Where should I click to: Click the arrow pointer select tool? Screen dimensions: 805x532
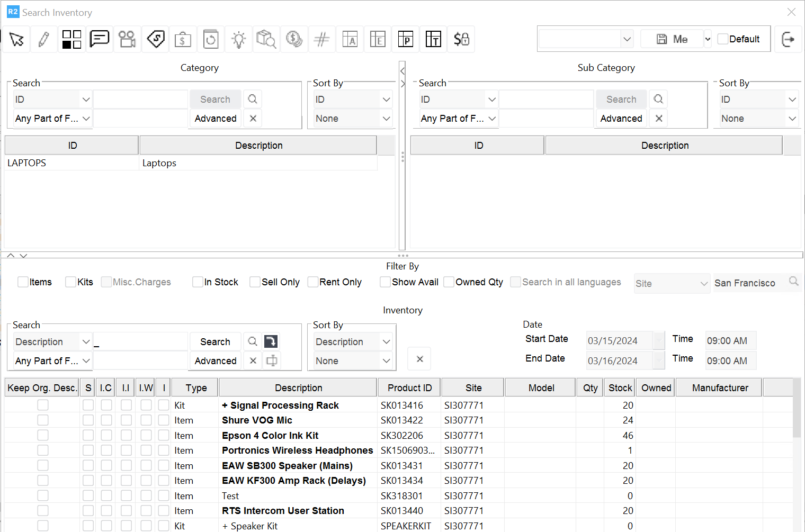[x=16, y=39]
